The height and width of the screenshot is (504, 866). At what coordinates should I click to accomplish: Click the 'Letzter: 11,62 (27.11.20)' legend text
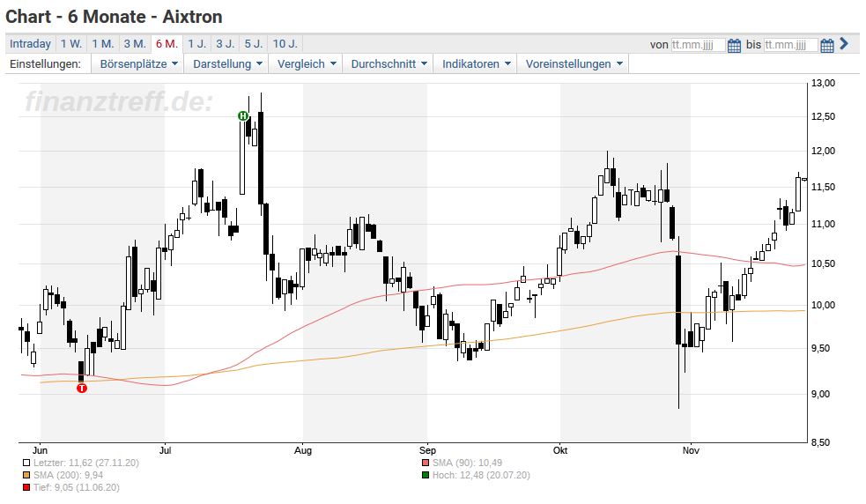pyautogui.click(x=86, y=463)
